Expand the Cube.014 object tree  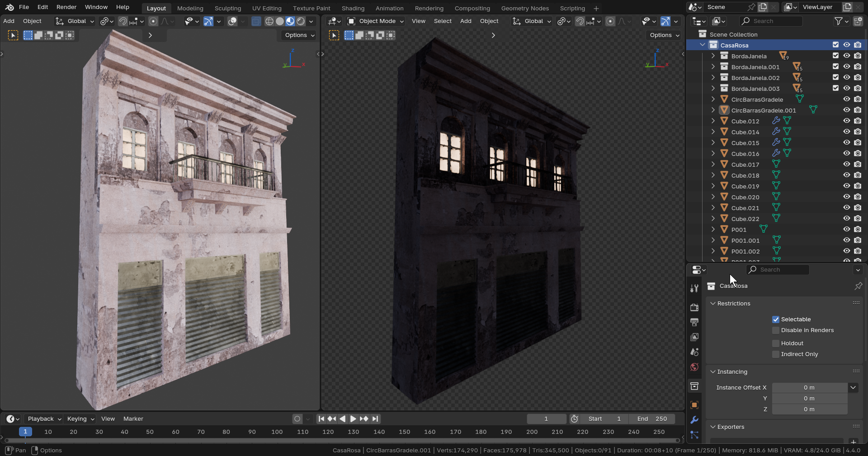point(713,132)
